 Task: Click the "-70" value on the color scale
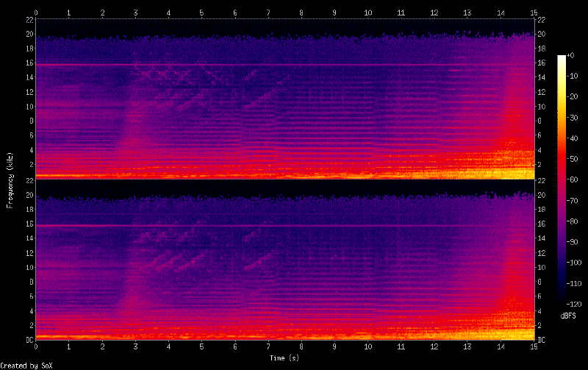coord(573,200)
